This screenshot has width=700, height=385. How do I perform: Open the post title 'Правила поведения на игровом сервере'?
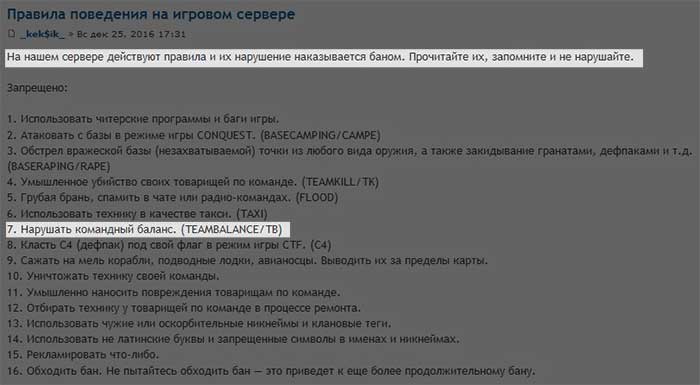(x=151, y=14)
